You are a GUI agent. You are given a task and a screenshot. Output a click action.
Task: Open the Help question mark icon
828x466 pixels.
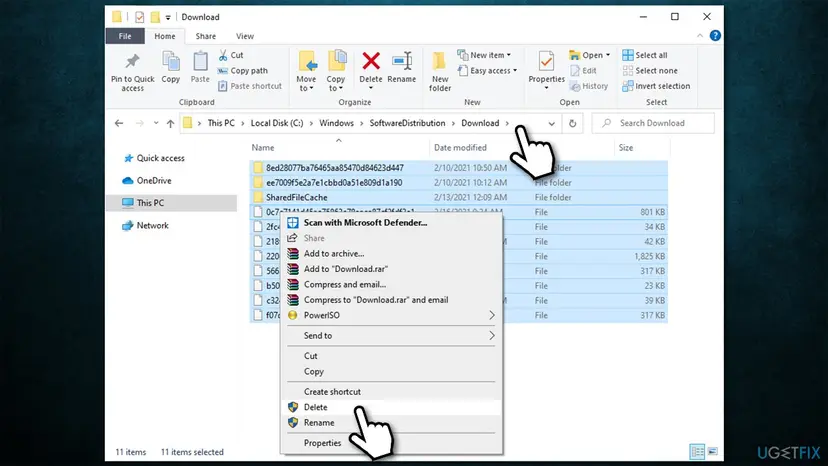[715, 35]
